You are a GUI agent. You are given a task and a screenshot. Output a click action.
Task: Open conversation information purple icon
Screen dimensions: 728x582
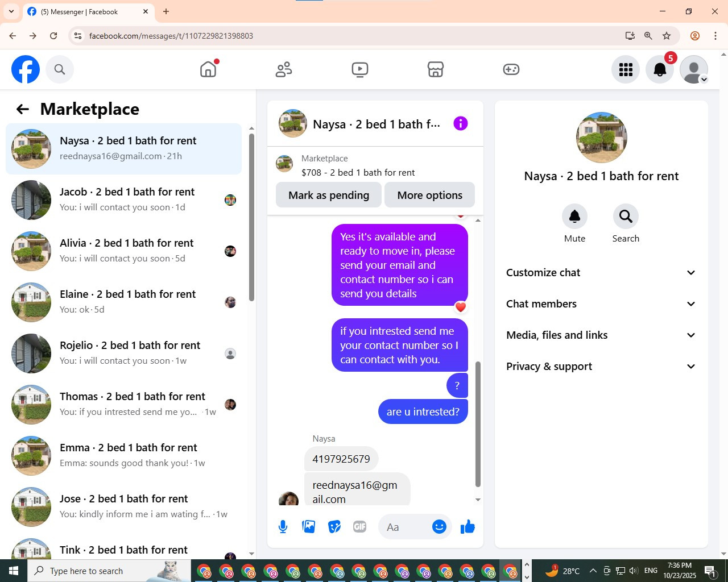pyautogui.click(x=461, y=123)
